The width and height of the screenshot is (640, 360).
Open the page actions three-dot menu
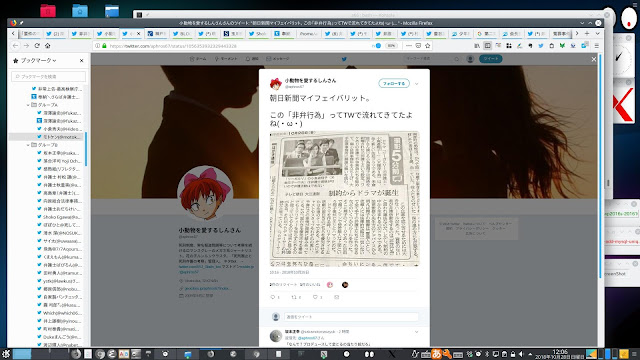pyautogui.click(x=409, y=46)
